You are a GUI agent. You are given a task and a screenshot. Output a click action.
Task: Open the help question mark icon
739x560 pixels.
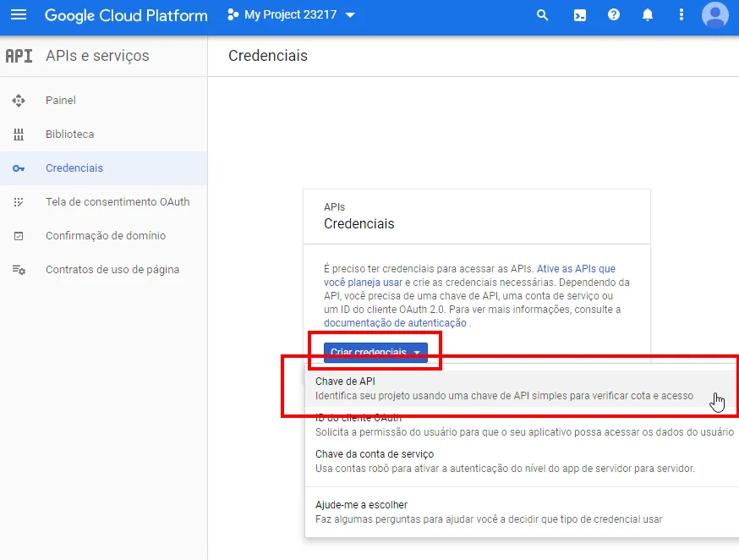tap(614, 15)
